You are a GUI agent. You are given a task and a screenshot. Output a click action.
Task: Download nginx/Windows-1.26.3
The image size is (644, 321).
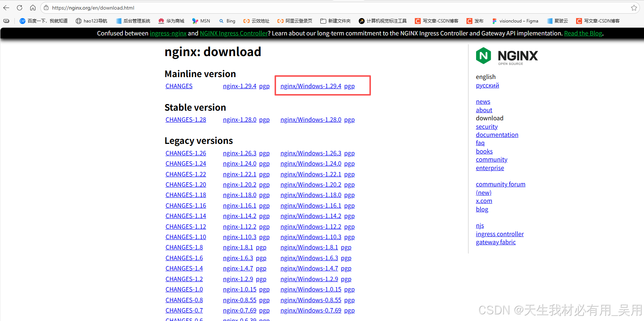311,153
